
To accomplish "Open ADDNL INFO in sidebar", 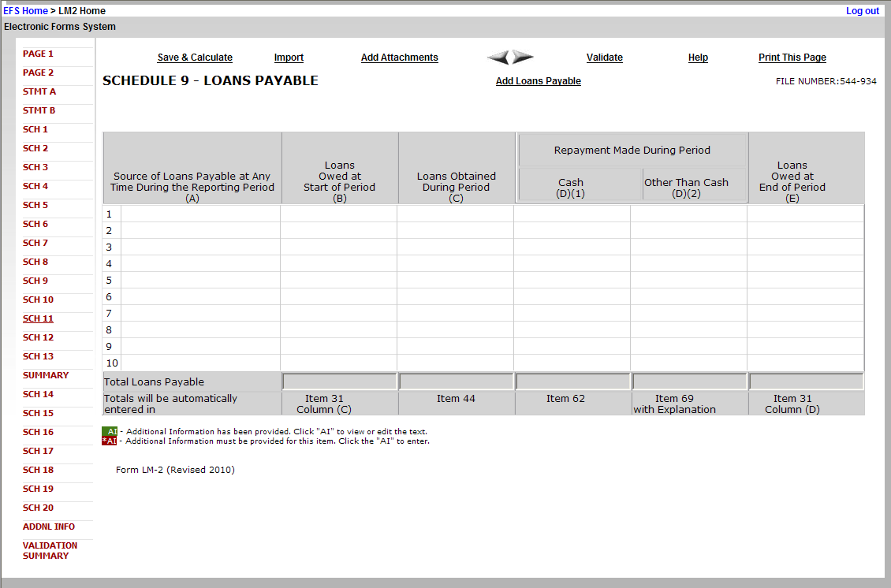I will [48, 527].
